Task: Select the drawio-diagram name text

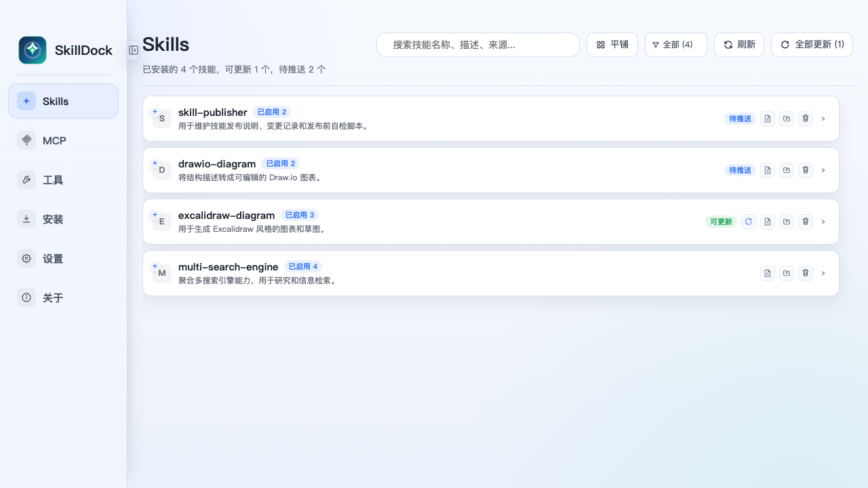Action: point(217,164)
